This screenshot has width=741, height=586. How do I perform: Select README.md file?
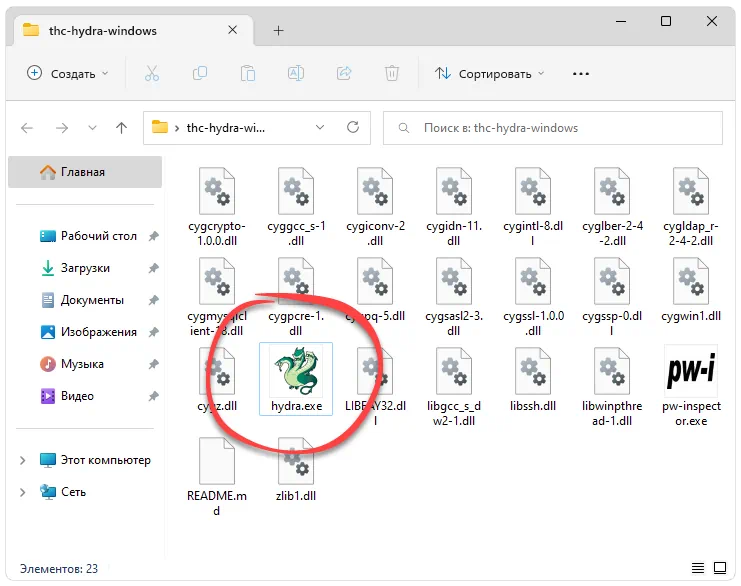coord(216,476)
